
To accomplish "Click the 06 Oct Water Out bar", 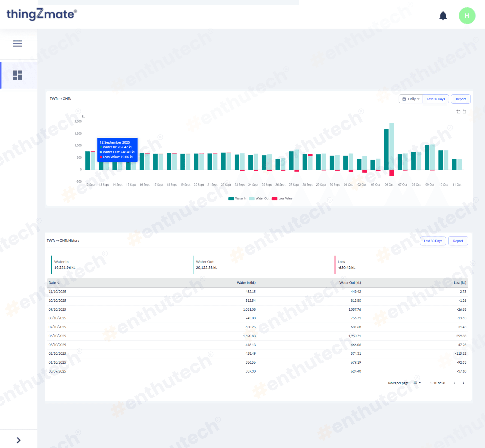I will (392, 145).
